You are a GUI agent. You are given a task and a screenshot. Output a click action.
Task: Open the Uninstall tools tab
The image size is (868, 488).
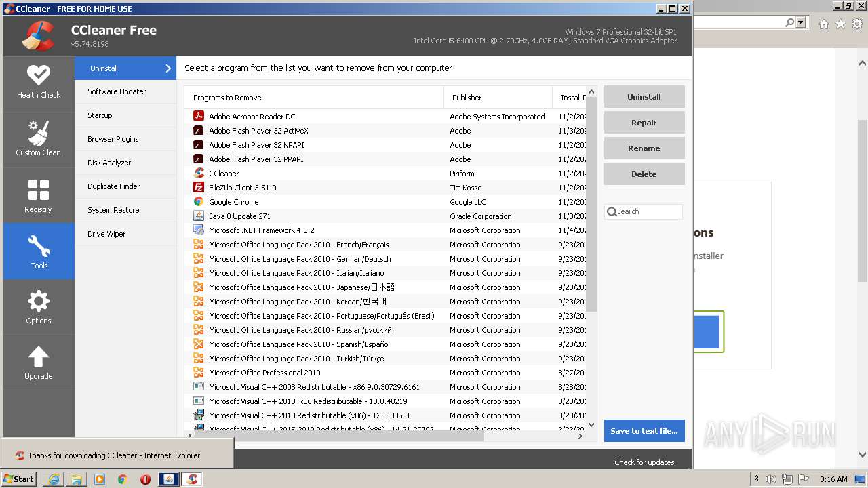click(x=125, y=68)
